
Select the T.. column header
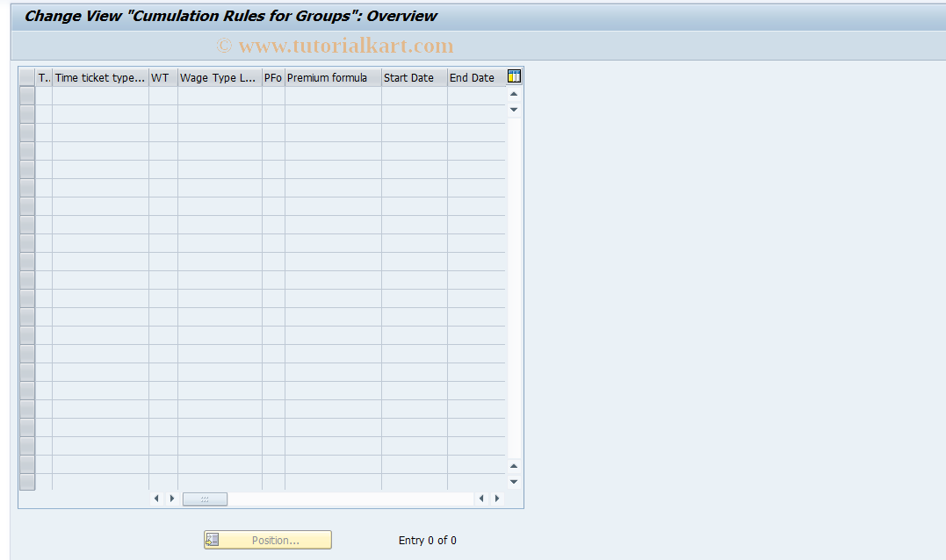[x=44, y=78]
